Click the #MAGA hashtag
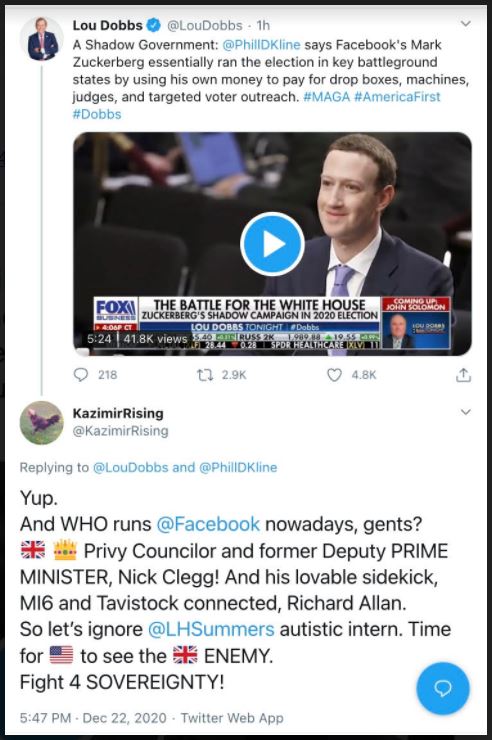This screenshot has height=740, width=492. coord(327,97)
